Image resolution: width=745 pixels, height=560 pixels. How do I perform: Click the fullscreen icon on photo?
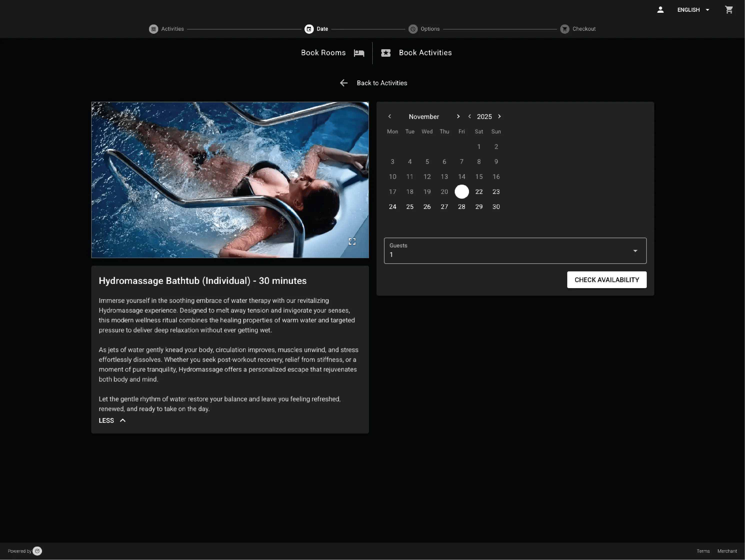pos(352,241)
